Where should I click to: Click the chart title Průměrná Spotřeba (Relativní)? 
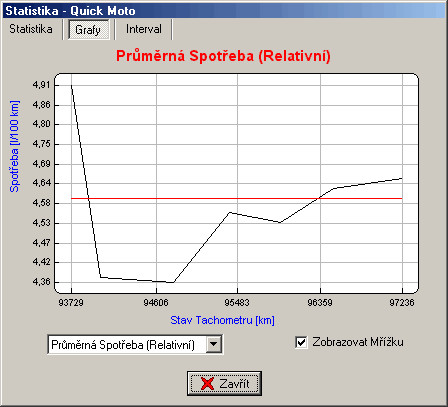tap(223, 56)
